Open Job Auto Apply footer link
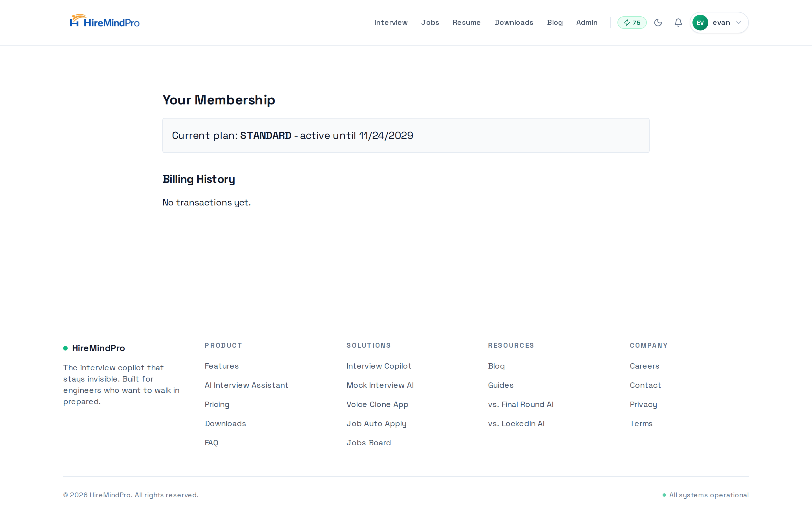This screenshot has width=812, height=508. 376,423
